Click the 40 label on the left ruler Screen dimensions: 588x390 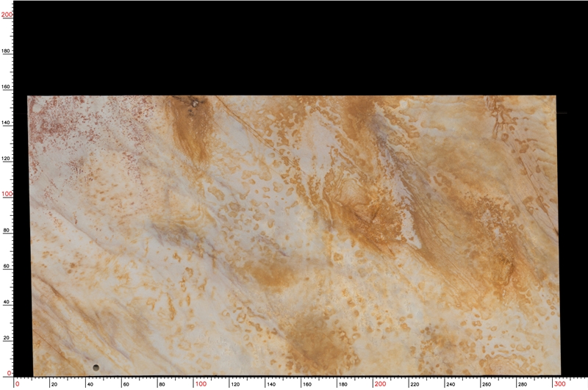[x=6, y=302]
